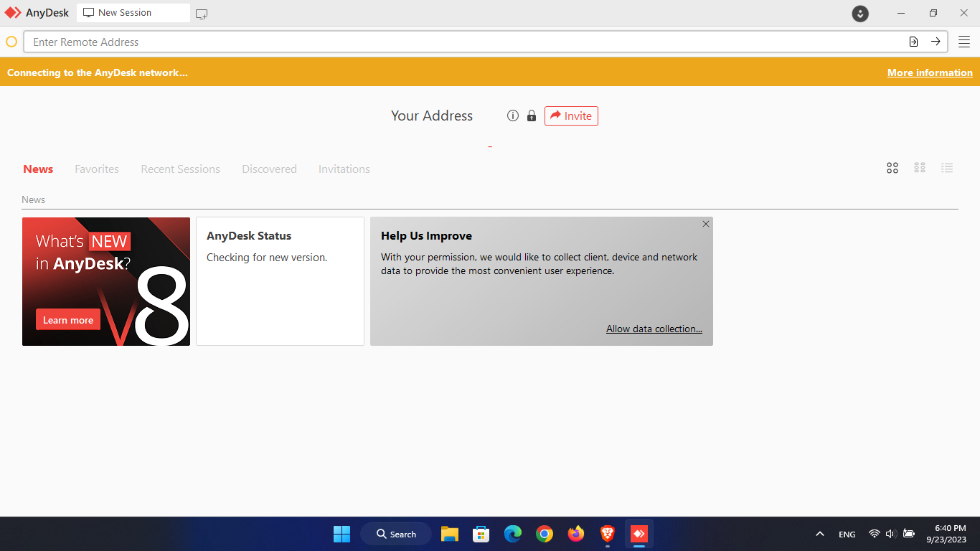
Task: Click the connect arrow in address bar
Action: [x=936, y=42]
